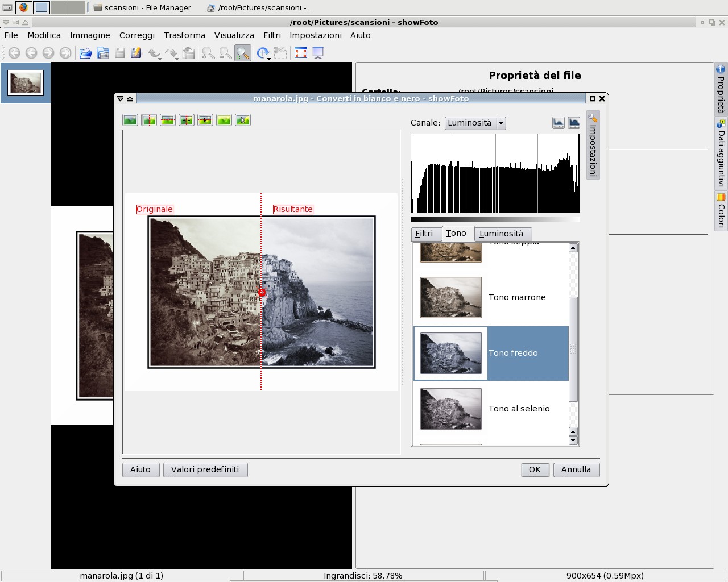Open the Impostazioni menu in menu bar

click(x=316, y=35)
